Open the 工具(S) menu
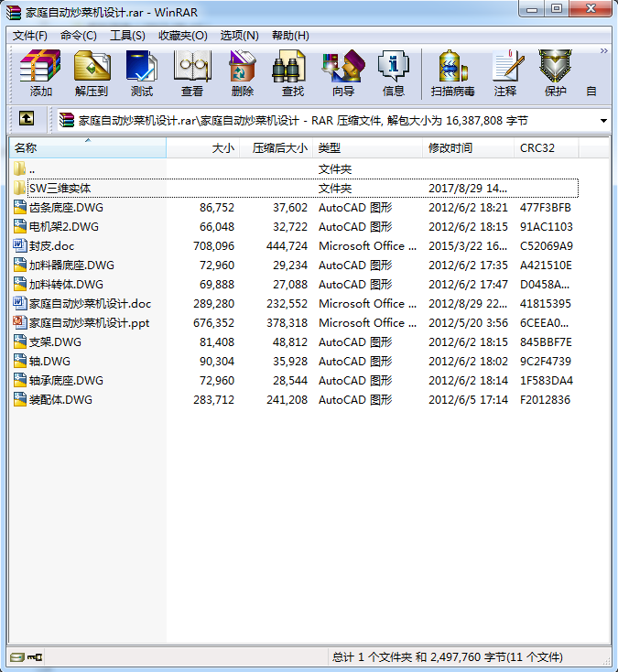Screen dimensions: 618x672 point(127,35)
